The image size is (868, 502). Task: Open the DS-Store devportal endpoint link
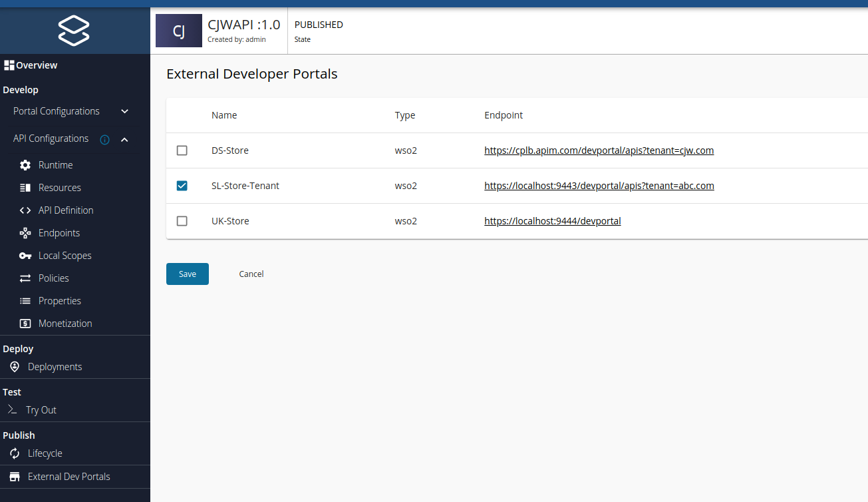click(599, 150)
